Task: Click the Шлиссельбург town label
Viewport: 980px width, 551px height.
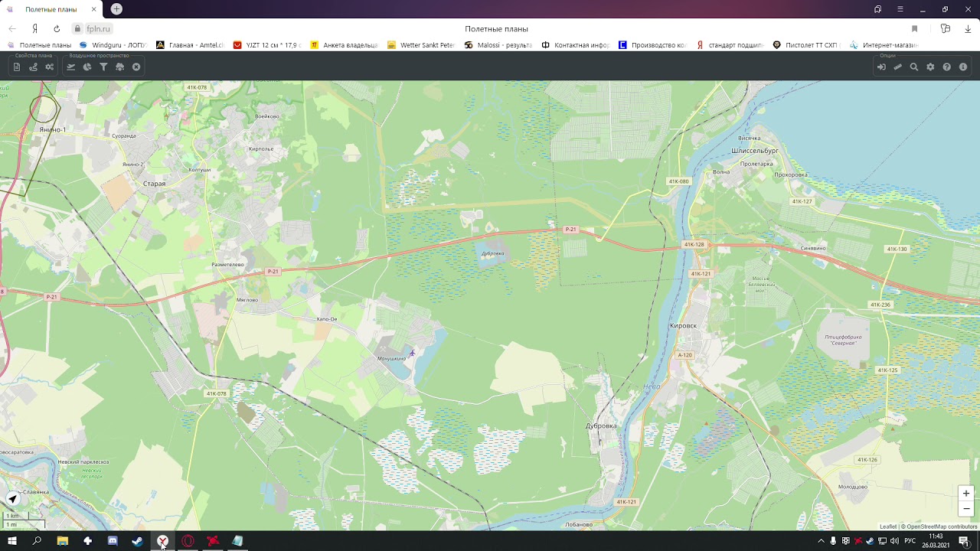Action: coord(755,151)
